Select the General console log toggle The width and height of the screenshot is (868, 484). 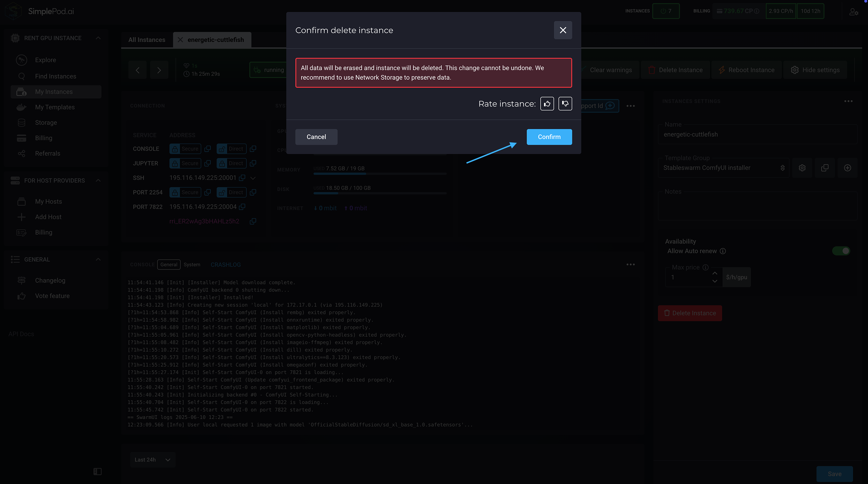pyautogui.click(x=169, y=265)
